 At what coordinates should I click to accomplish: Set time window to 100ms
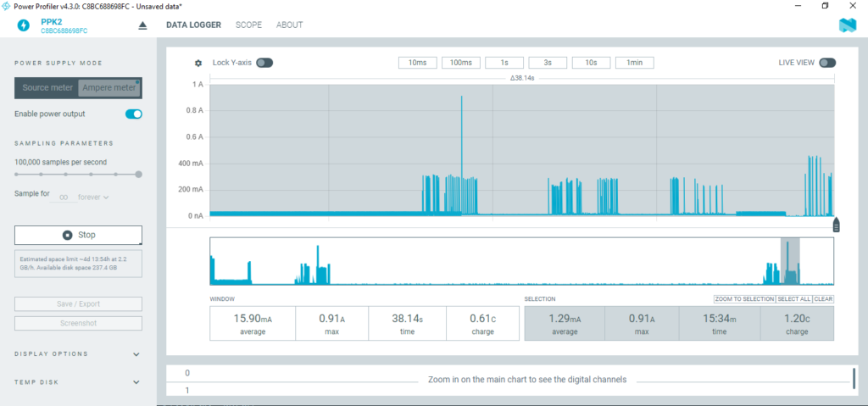[460, 63]
